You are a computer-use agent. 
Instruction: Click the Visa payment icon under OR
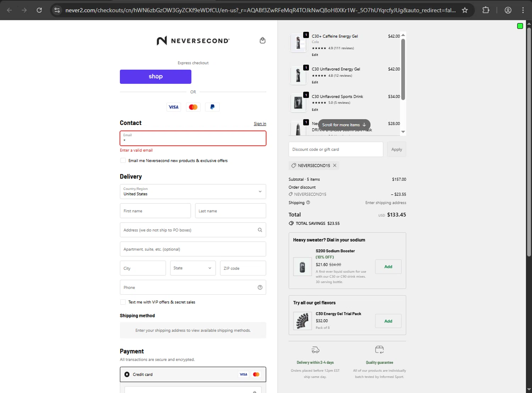pos(173,107)
